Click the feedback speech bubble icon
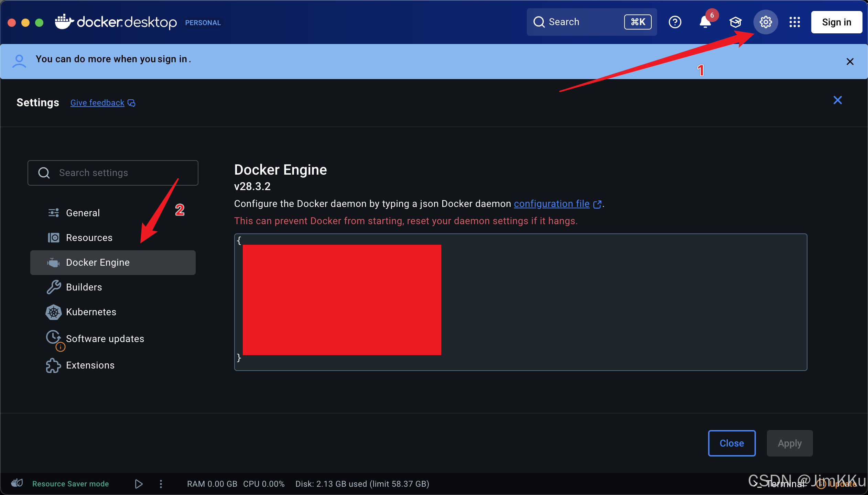This screenshot has height=495, width=868. coord(131,103)
